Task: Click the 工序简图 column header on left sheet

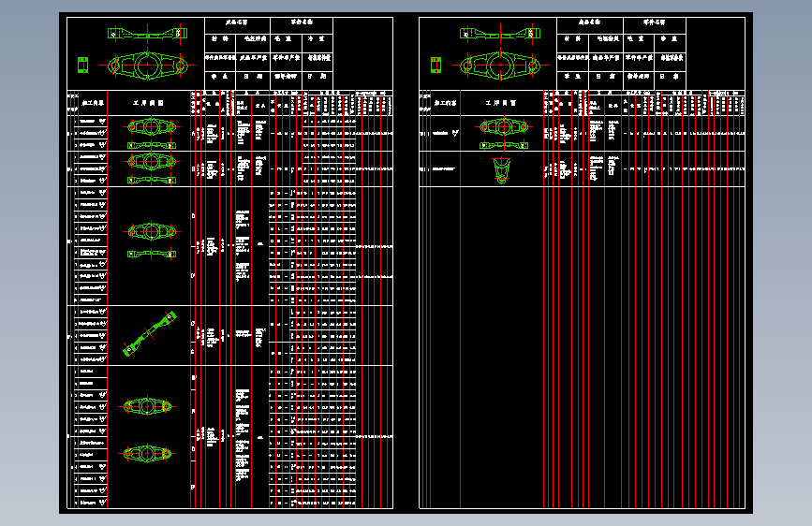Action: tap(148, 103)
